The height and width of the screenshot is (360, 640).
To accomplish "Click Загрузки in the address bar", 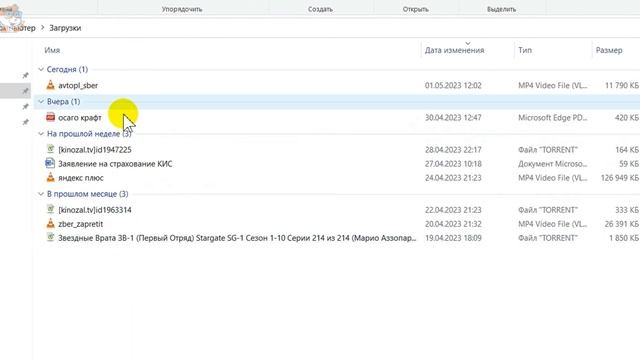I will click(65, 28).
